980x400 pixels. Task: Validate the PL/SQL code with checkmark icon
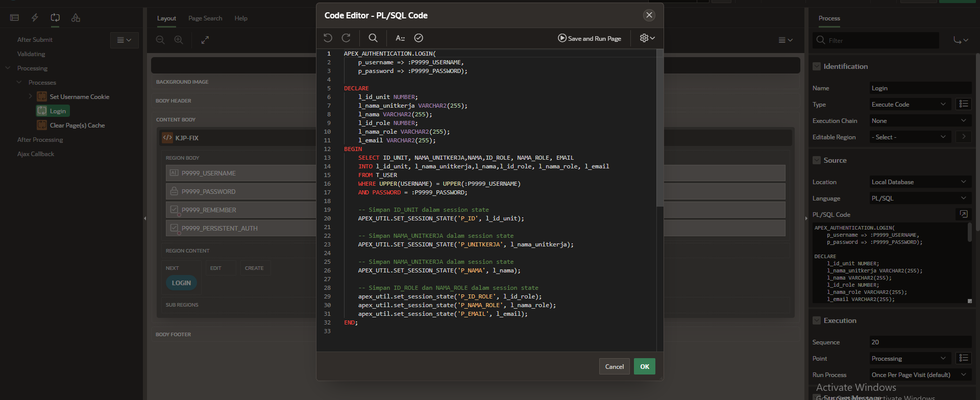coord(419,38)
